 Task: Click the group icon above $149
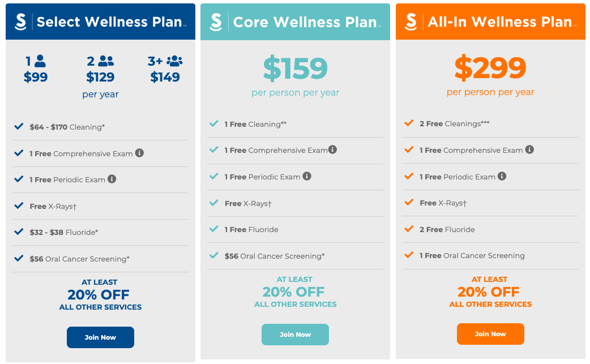point(174,61)
